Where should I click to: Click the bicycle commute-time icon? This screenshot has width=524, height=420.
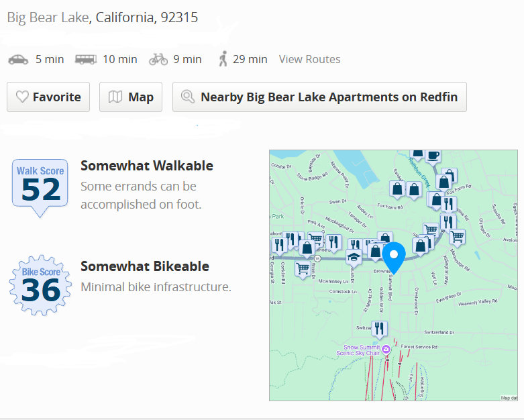158,59
